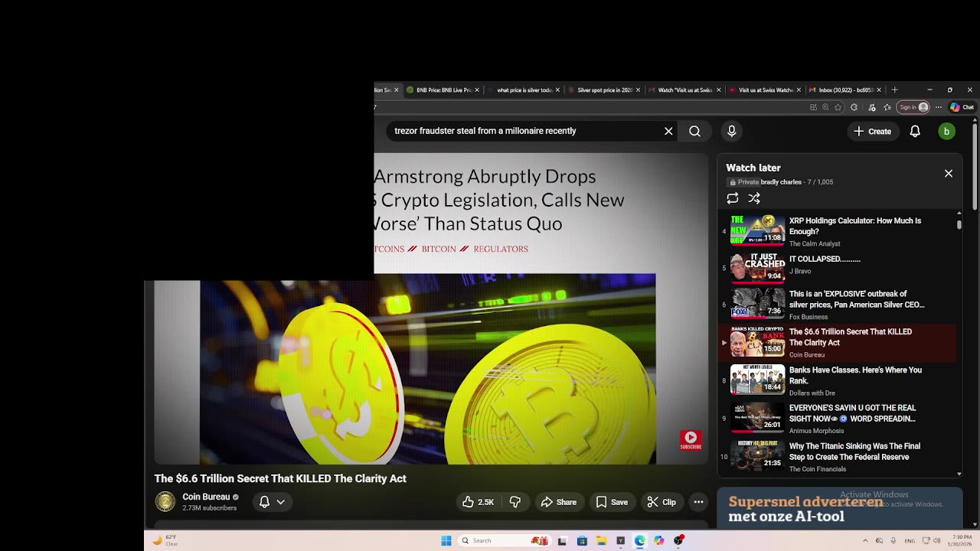Click the Edge Sign in button

coord(913,107)
